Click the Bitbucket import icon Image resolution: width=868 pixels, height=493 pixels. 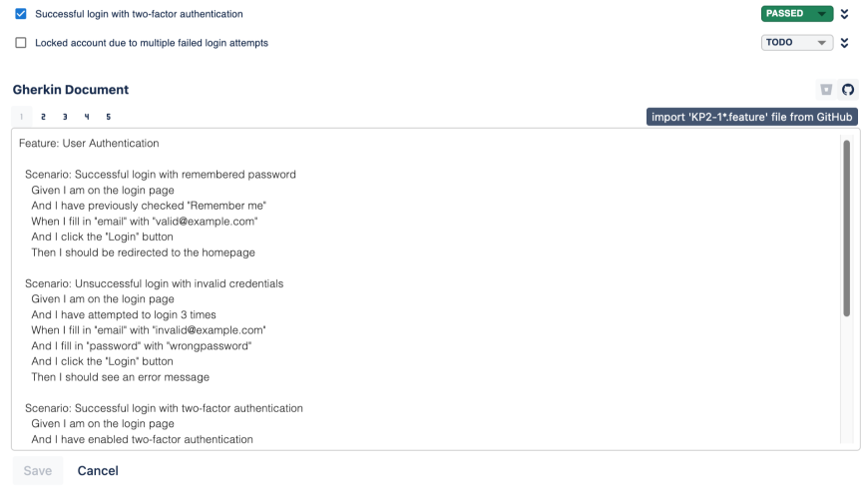click(x=826, y=90)
